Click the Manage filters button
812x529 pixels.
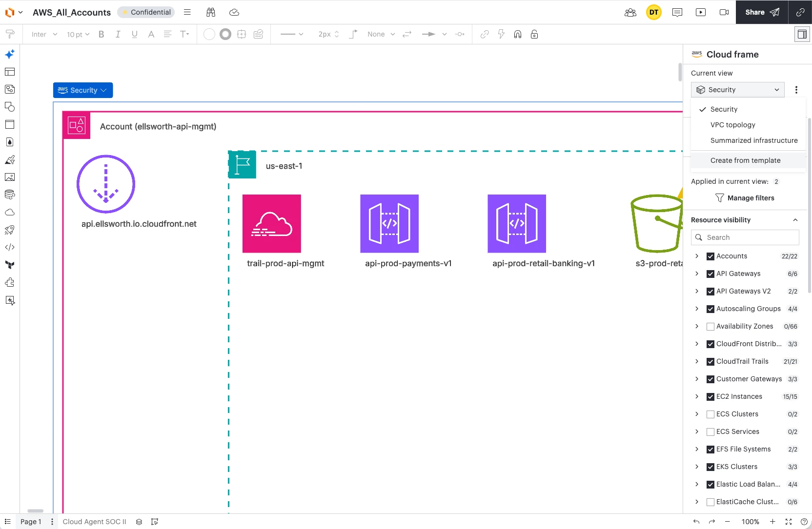click(x=745, y=198)
